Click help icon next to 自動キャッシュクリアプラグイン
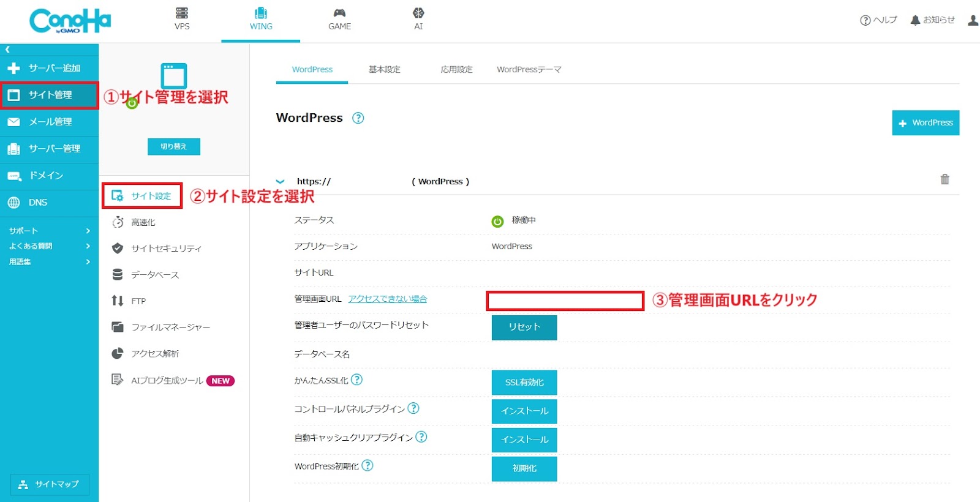 tap(421, 436)
